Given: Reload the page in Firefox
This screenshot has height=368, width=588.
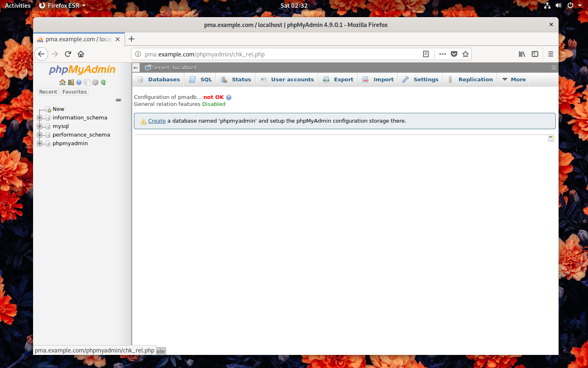Looking at the screenshot, I should [68, 54].
